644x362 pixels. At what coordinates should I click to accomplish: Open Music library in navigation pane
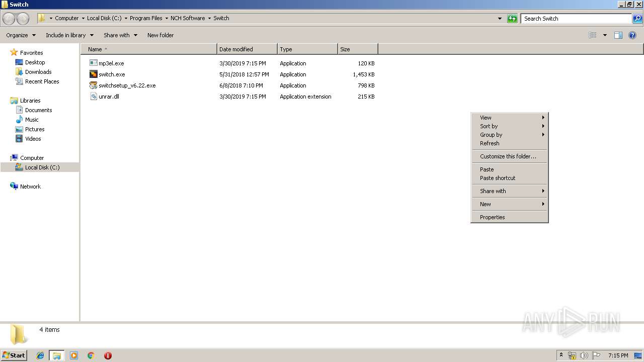32,120
